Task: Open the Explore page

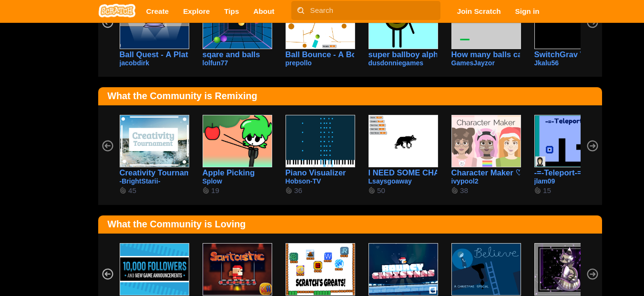Action: point(196,11)
